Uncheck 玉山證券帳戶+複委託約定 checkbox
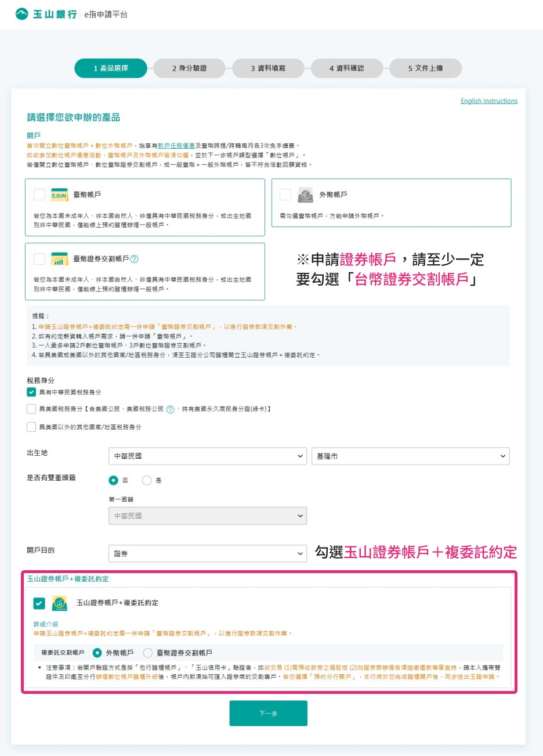Screen dimensions: 543x756 [39, 603]
